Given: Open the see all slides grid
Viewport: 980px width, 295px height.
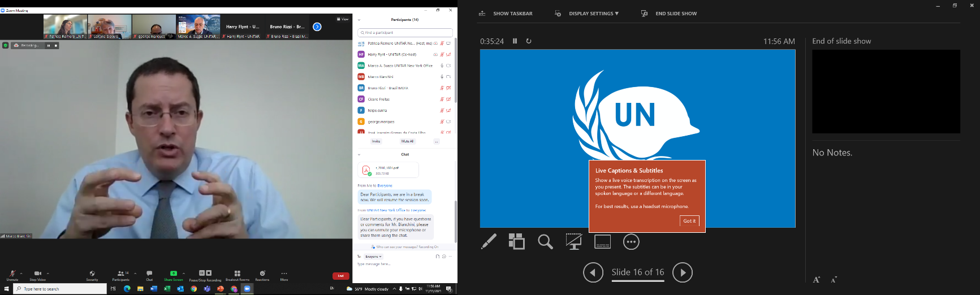Looking at the screenshot, I should point(516,242).
